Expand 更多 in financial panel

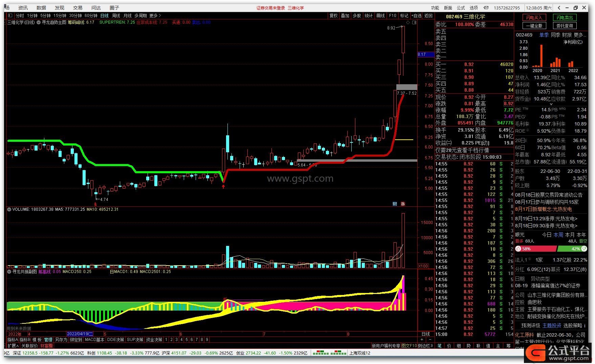pos(580,35)
